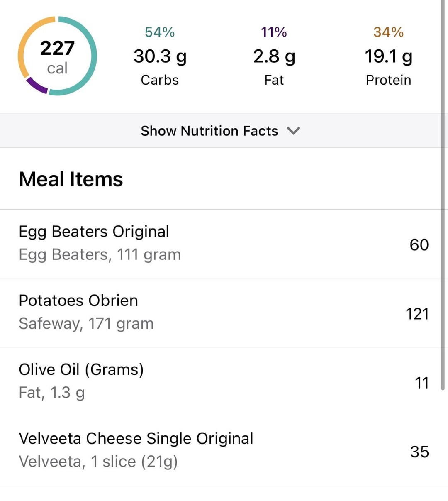This screenshot has height=501, width=448.
Task: Click the 11% fat percentage
Action: [x=274, y=32]
